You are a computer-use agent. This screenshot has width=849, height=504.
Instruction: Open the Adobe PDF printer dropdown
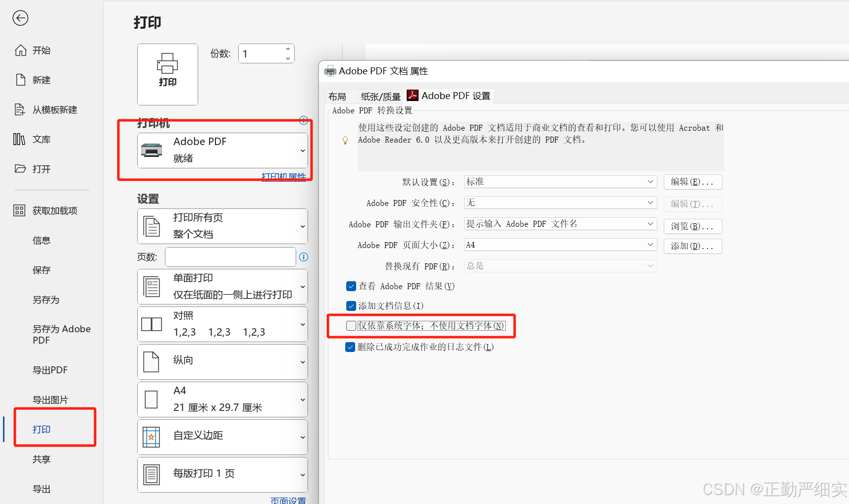[222, 151]
